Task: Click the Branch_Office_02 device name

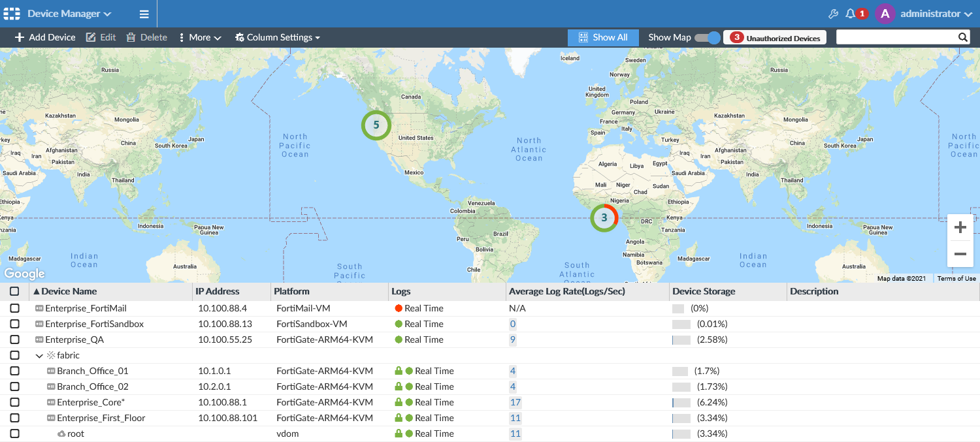Action: point(93,387)
